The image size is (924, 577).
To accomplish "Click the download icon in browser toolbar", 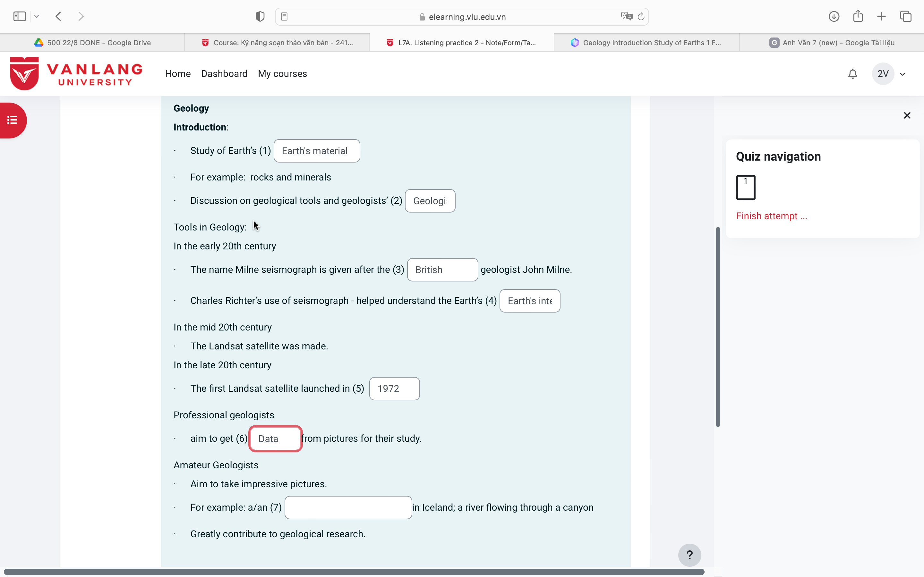I will (x=834, y=16).
